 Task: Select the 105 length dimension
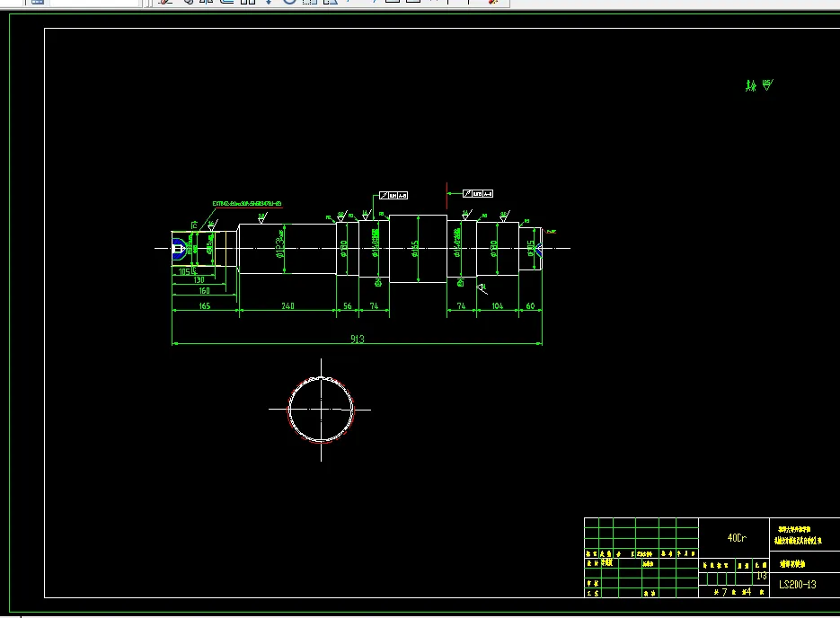tap(185, 271)
